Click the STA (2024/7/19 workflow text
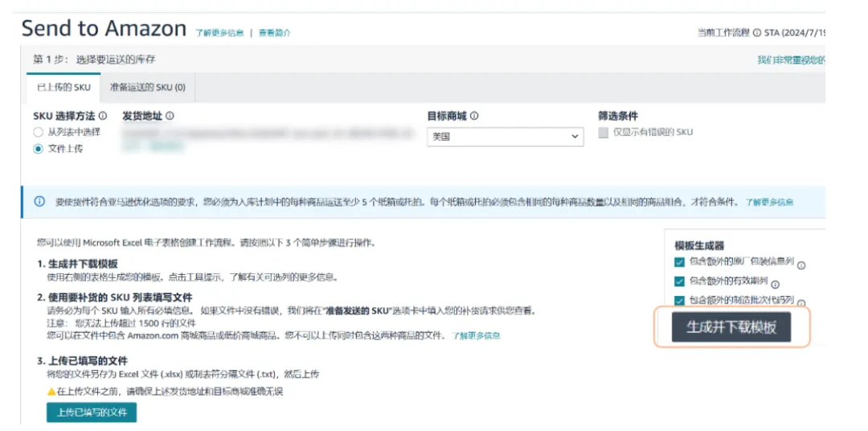Image resolution: width=868 pixels, height=431 pixels. (x=794, y=33)
